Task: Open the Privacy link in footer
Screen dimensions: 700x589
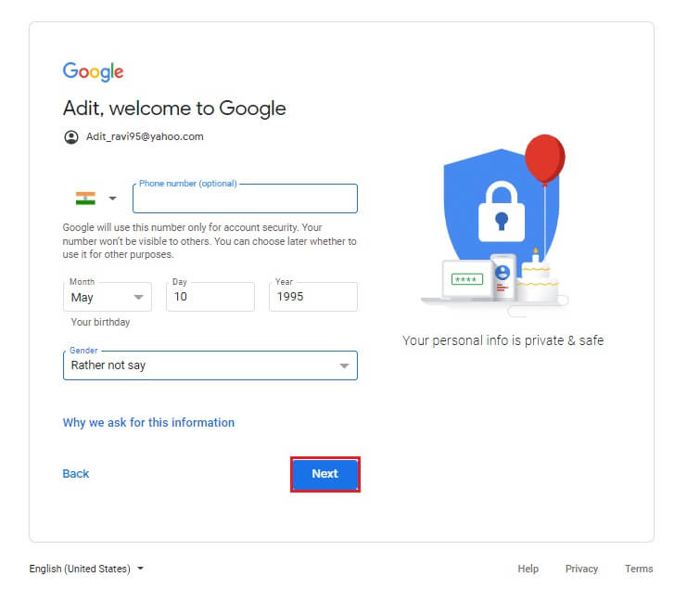Action: tap(581, 569)
